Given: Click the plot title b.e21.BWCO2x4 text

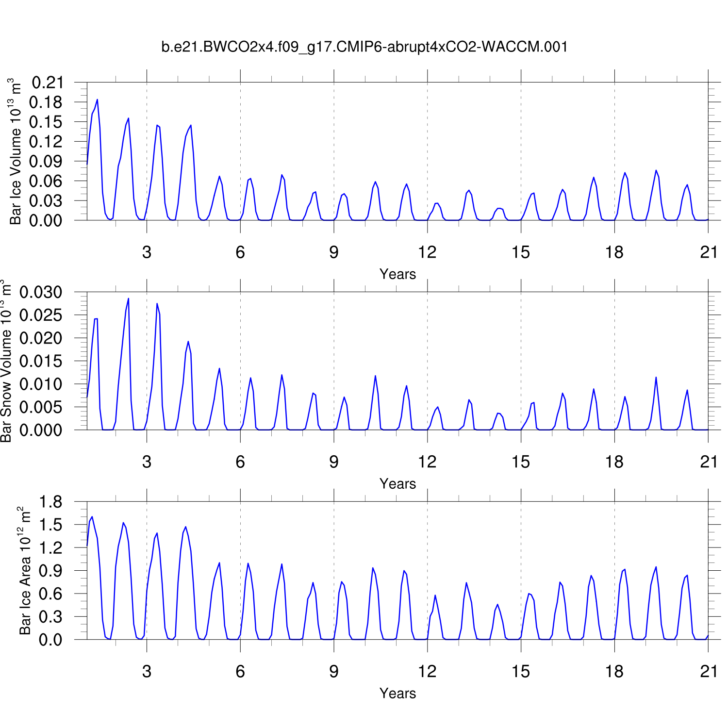Looking at the screenshot, I should 364,47.
